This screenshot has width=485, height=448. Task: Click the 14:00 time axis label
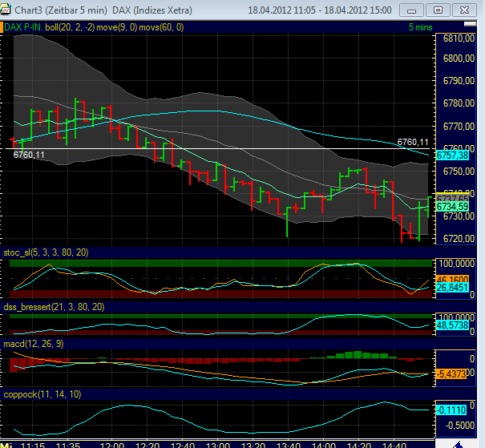click(324, 446)
